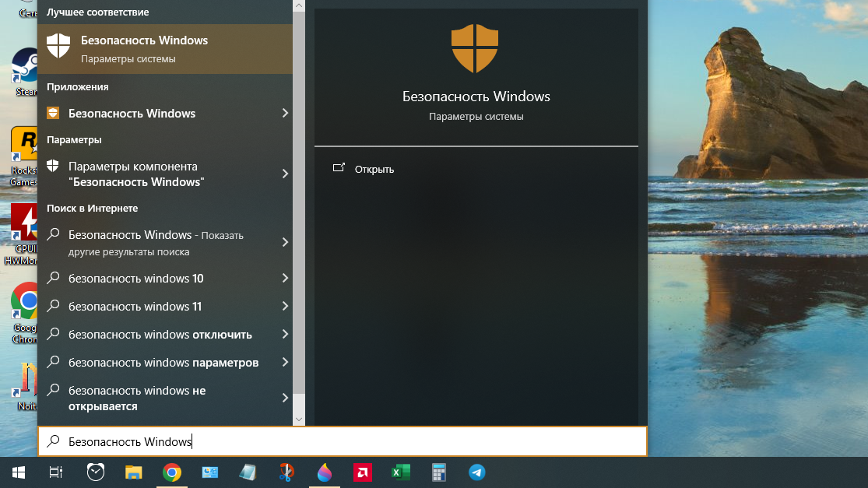The image size is (868, 488).
Task: Expand arrow for "Показать другие результаты поиска" result
Action: (x=285, y=242)
